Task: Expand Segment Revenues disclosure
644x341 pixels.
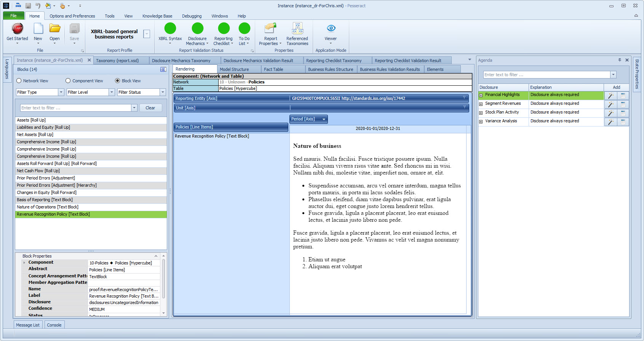Action: pyautogui.click(x=481, y=104)
